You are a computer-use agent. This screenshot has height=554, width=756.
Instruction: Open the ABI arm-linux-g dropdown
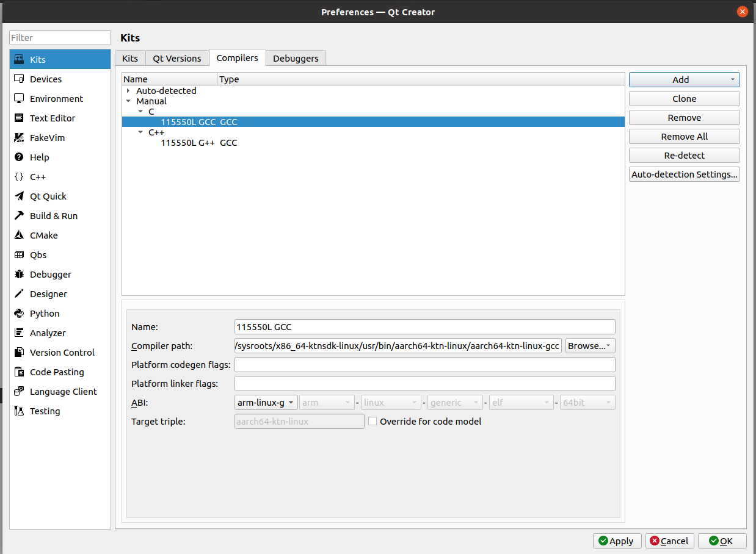(x=266, y=403)
